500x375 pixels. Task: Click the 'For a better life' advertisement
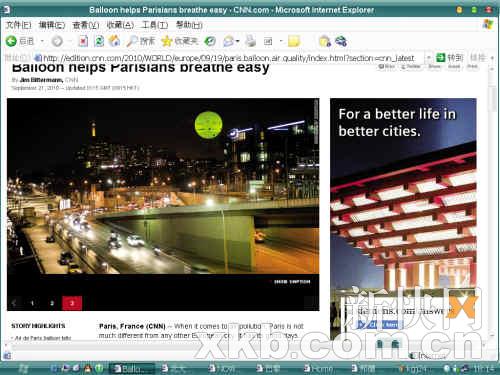pyautogui.click(x=403, y=218)
